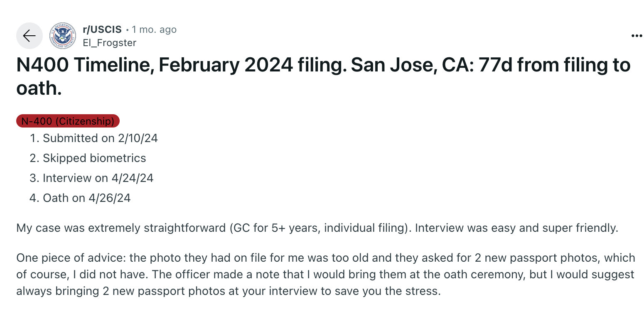The image size is (644, 319).
Task: Click sentence "Interview was easy and super friendly."
Action: (x=516, y=228)
